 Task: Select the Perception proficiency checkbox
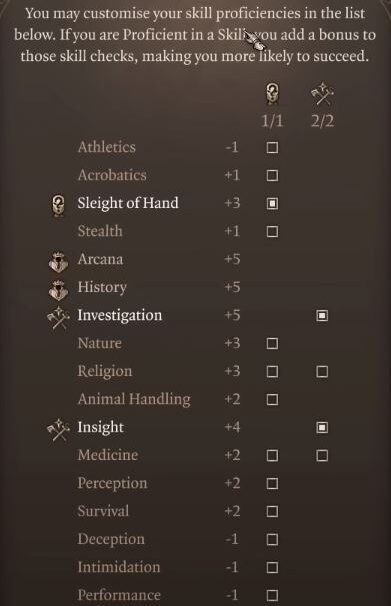(272, 483)
